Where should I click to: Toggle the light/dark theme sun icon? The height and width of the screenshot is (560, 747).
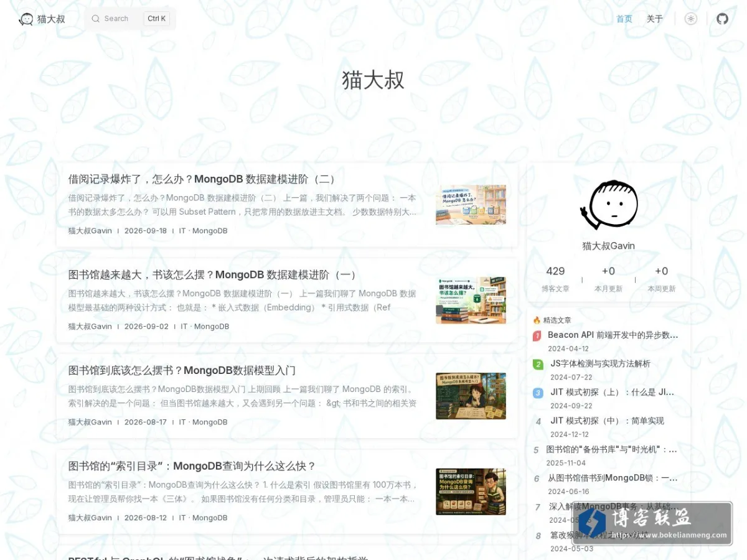(691, 19)
